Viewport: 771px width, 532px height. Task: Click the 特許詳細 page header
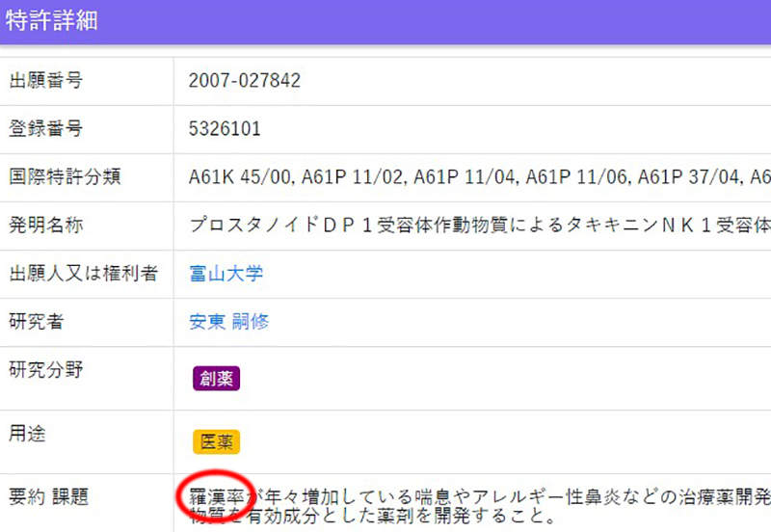click(x=52, y=21)
